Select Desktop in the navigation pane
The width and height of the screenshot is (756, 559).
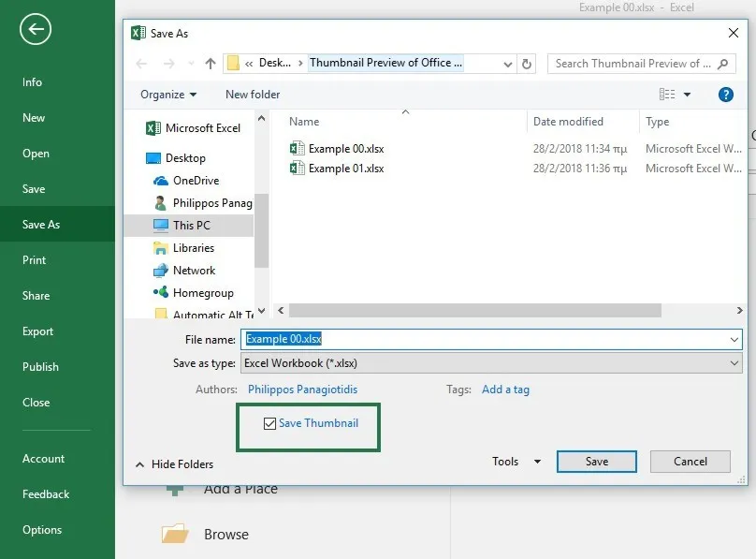pos(176,158)
